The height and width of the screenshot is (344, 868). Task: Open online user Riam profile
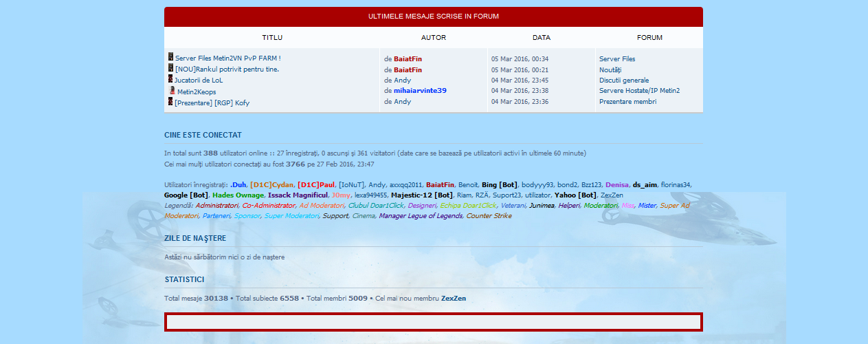click(x=464, y=195)
